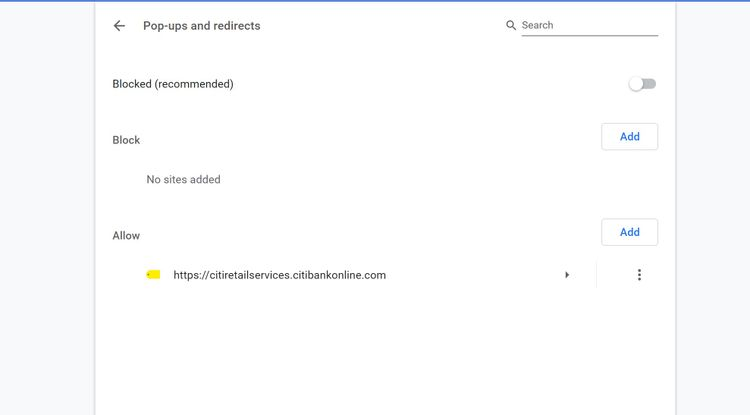Click the knob of the pop-up blocking switch

point(636,84)
